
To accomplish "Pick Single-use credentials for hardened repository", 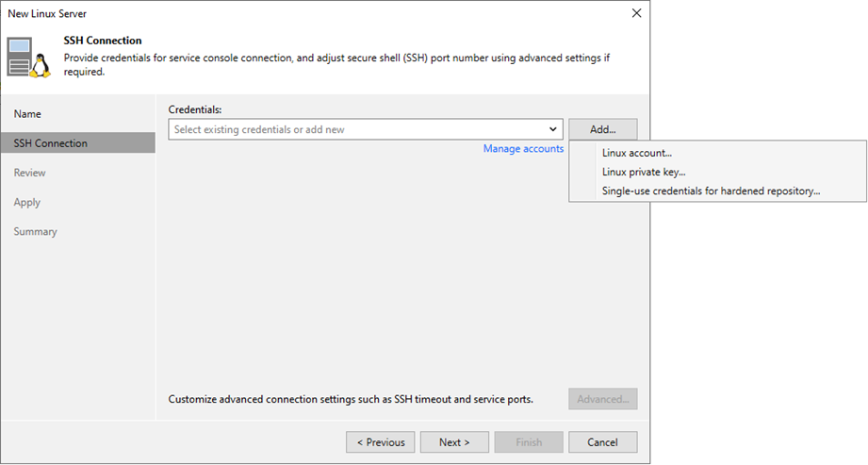I will [711, 191].
